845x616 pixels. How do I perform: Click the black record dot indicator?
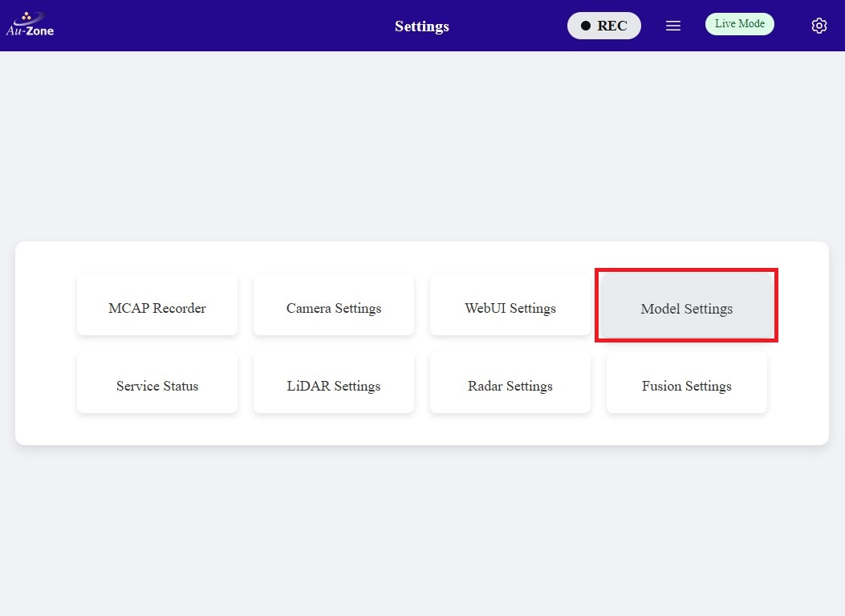pos(586,26)
